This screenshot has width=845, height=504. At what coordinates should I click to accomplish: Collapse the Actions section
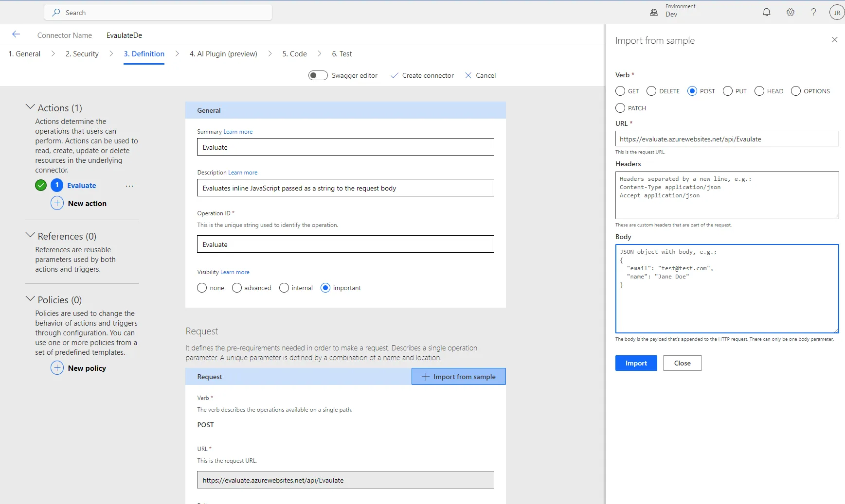30,107
